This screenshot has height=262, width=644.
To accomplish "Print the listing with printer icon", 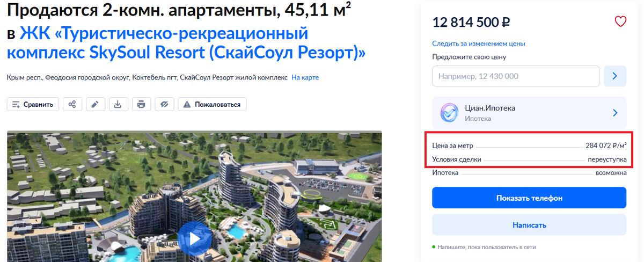I will point(141,104).
